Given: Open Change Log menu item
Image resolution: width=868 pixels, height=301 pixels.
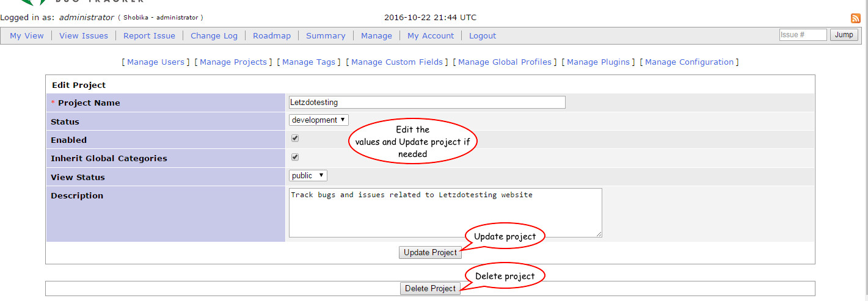Looking at the screenshot, I should pyautogui.click(x=214, y=35).
